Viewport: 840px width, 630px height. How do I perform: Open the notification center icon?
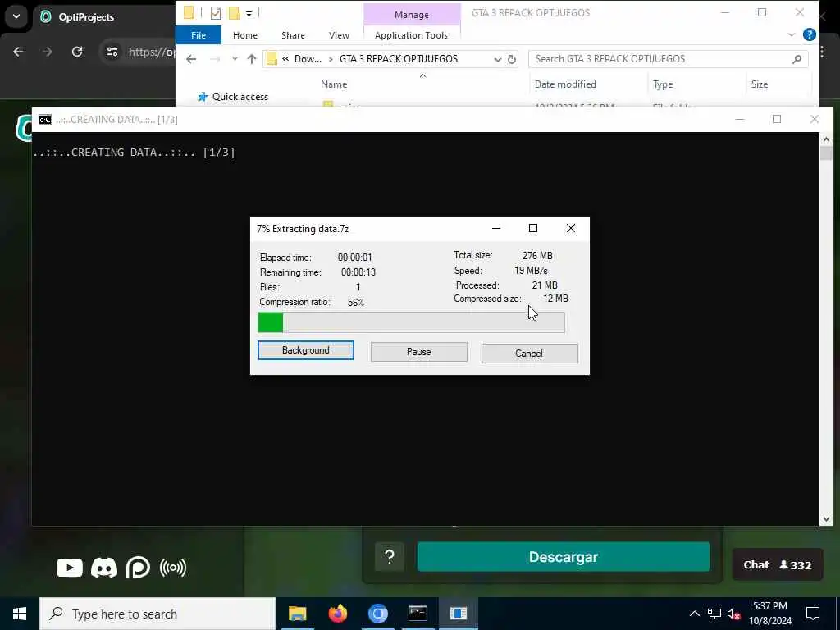click(x=813, y=614)
